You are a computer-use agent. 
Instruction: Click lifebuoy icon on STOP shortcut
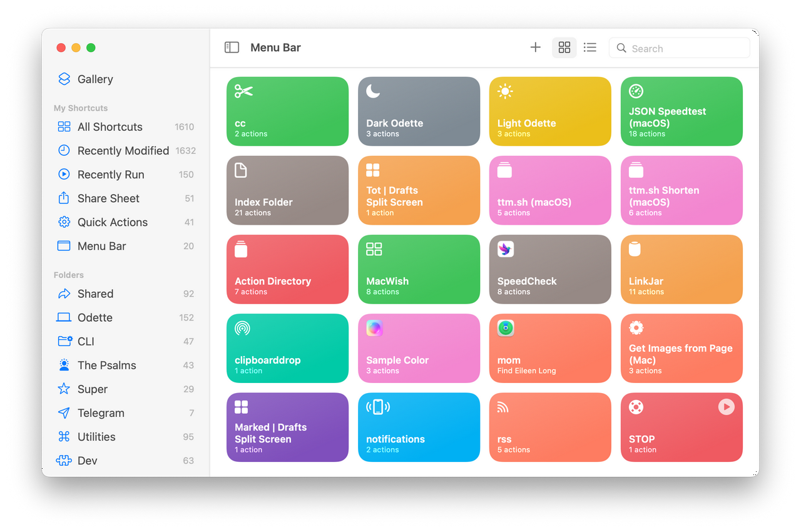(x=636, y=407)
